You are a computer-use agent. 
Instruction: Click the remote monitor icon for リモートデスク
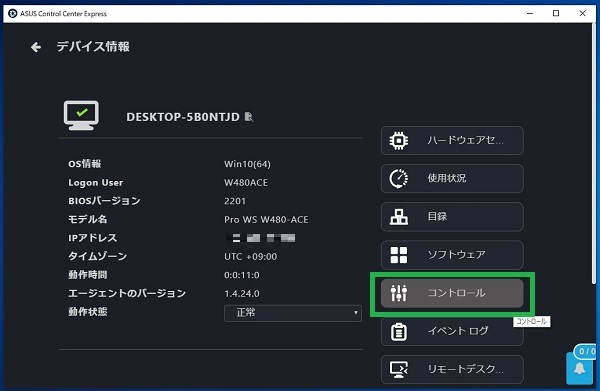click(x=398, y=370)
